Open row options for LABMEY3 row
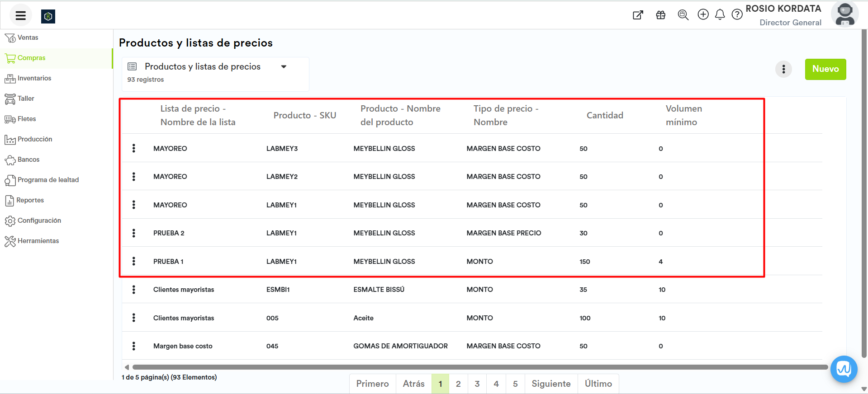This screenshot has height=394, width=868. point(134,148)
